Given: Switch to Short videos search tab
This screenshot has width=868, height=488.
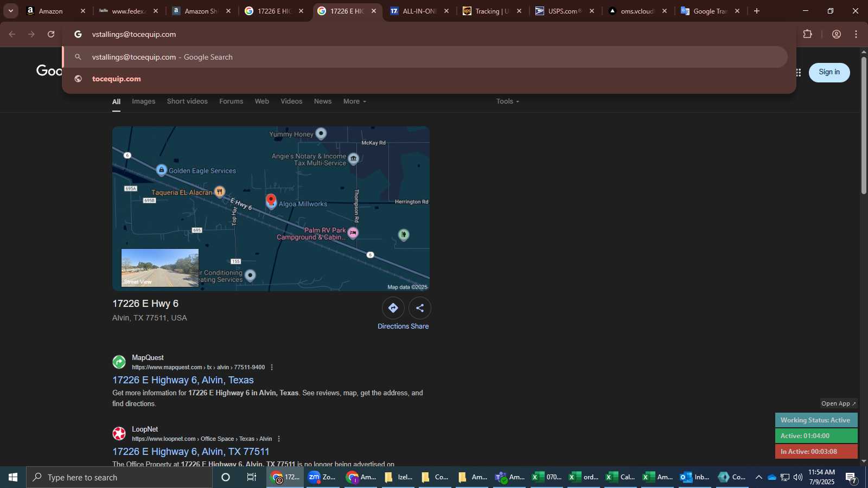Looking at the screenshot, I should pyautogui.click(x=187, y=101).
